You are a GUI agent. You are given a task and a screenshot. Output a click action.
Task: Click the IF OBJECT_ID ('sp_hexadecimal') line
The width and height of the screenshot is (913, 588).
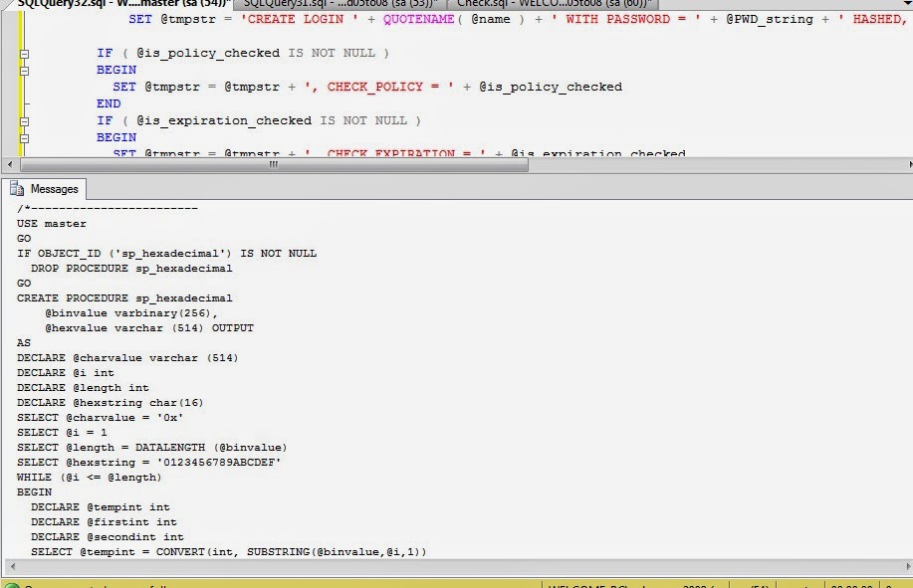pyautogui.click(x=166, y=254)
